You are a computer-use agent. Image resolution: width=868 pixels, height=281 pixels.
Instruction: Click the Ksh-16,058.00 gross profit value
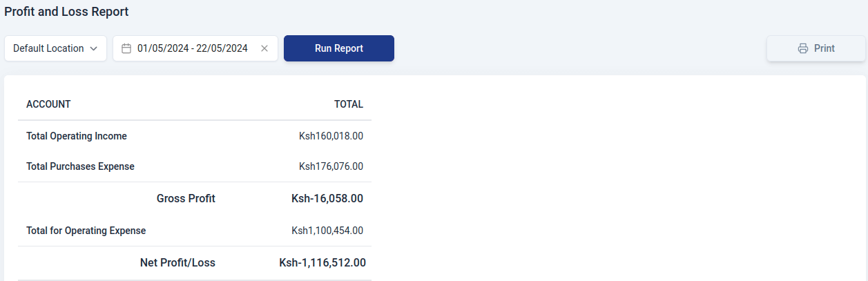pyautogui.click(x=327, y=199)
